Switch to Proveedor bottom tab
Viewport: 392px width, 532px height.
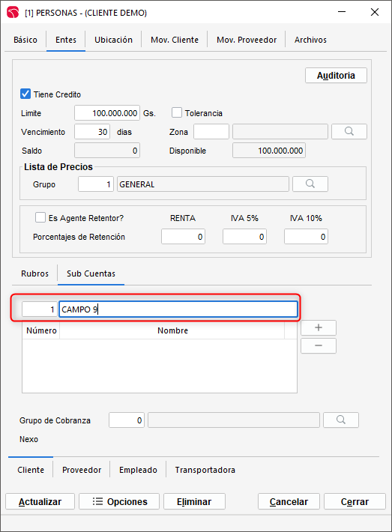pos(82,470)
